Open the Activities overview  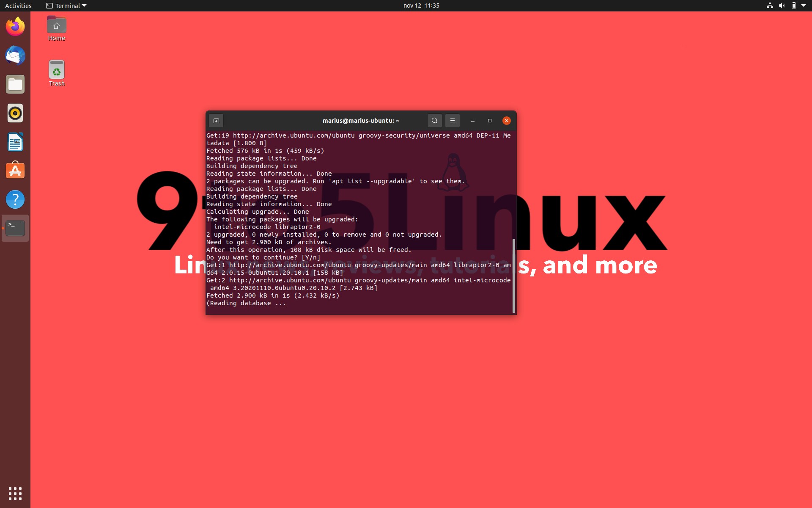[x=18, y=6]
